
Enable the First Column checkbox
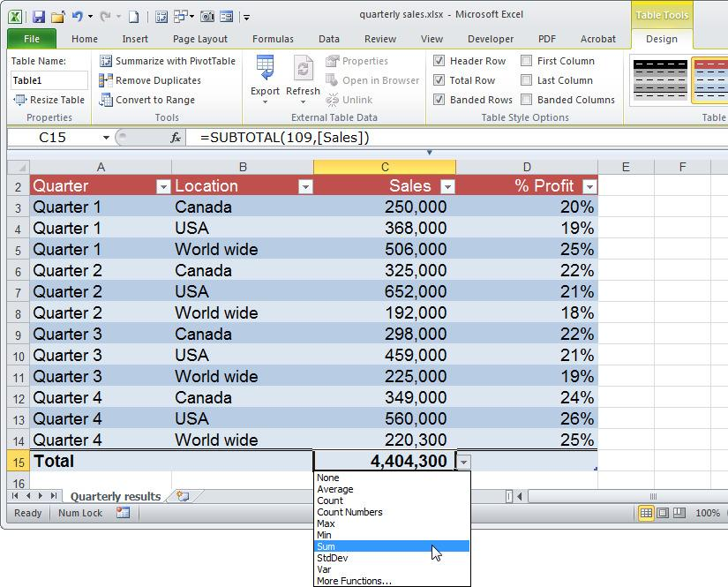point(526,61)
